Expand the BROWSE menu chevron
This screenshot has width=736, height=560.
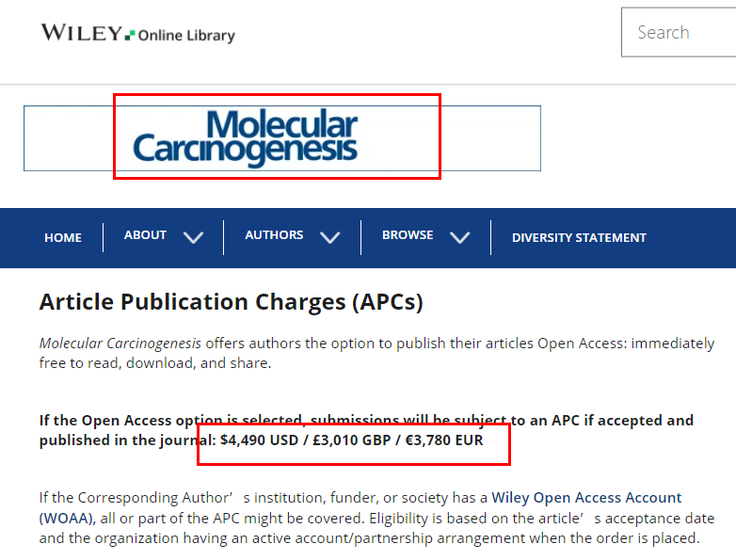click(459, 237)
